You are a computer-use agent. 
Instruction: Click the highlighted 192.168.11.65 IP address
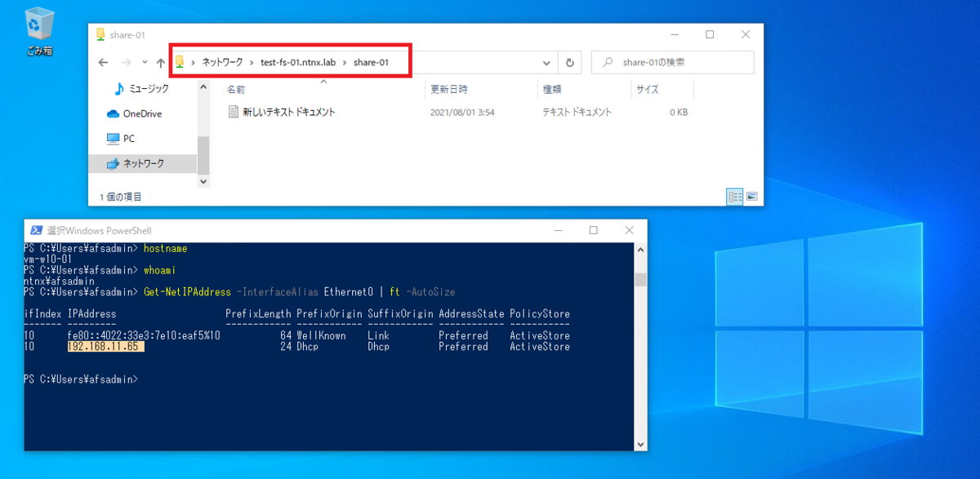[105, 347]
